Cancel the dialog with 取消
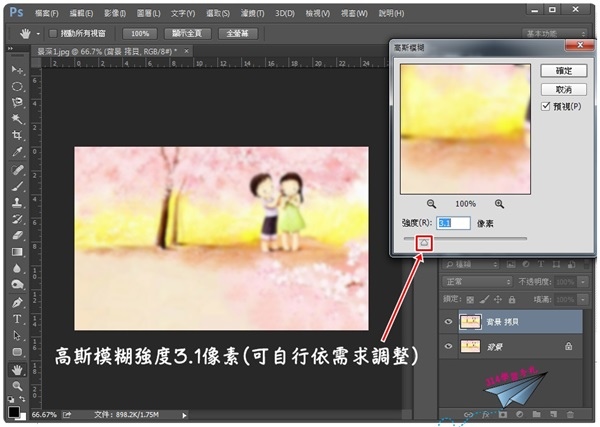The image size is (600, 427). coord(564,90)
